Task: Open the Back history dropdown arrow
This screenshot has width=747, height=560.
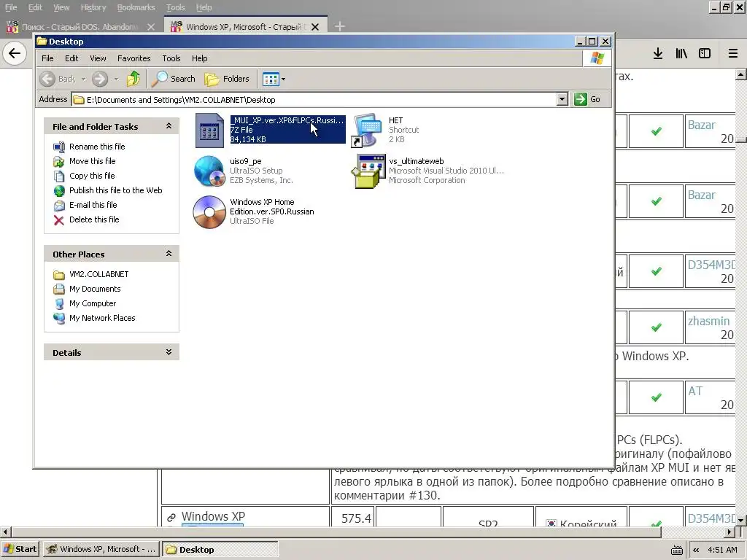Action: click(83, 79)
